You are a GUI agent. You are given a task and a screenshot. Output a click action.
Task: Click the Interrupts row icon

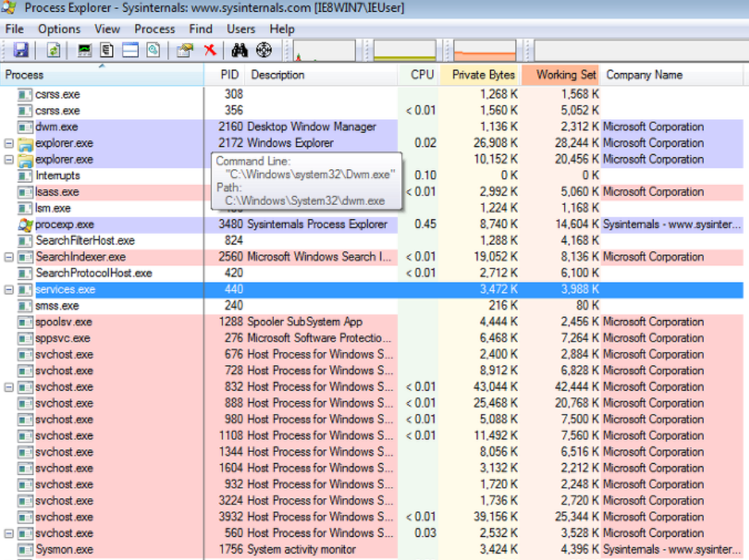(x=25, y=176)
